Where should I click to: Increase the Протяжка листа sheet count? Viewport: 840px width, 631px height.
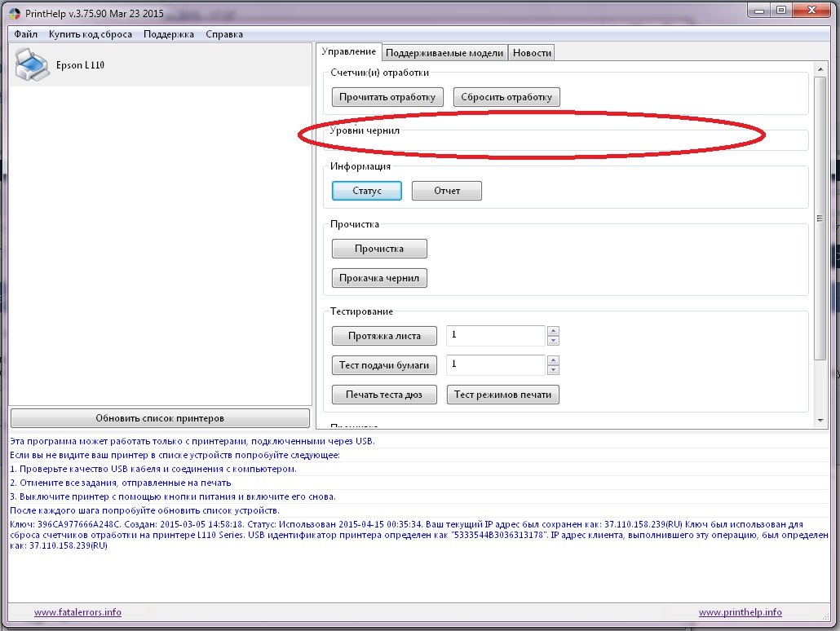[x=554, y=330]
